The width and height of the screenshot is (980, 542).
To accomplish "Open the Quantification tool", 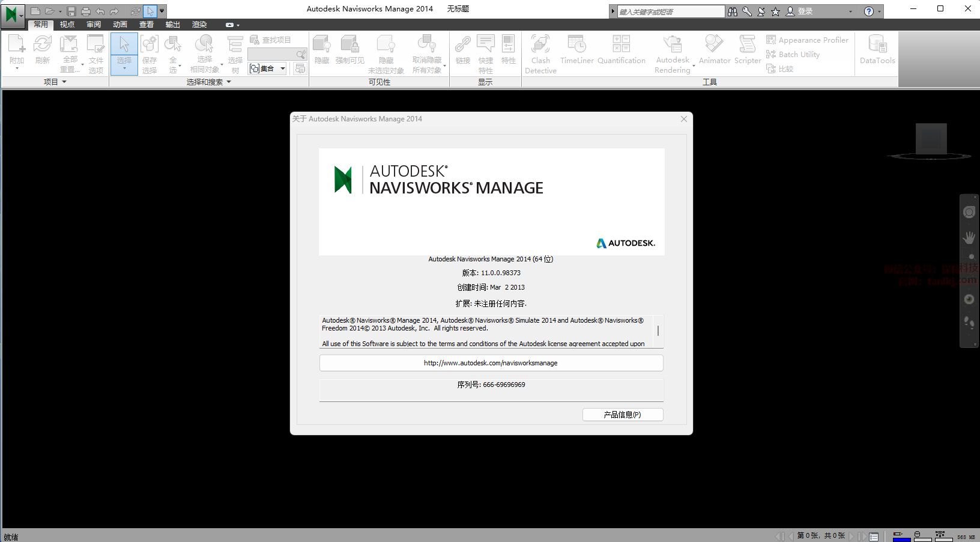I will (621, 45).
